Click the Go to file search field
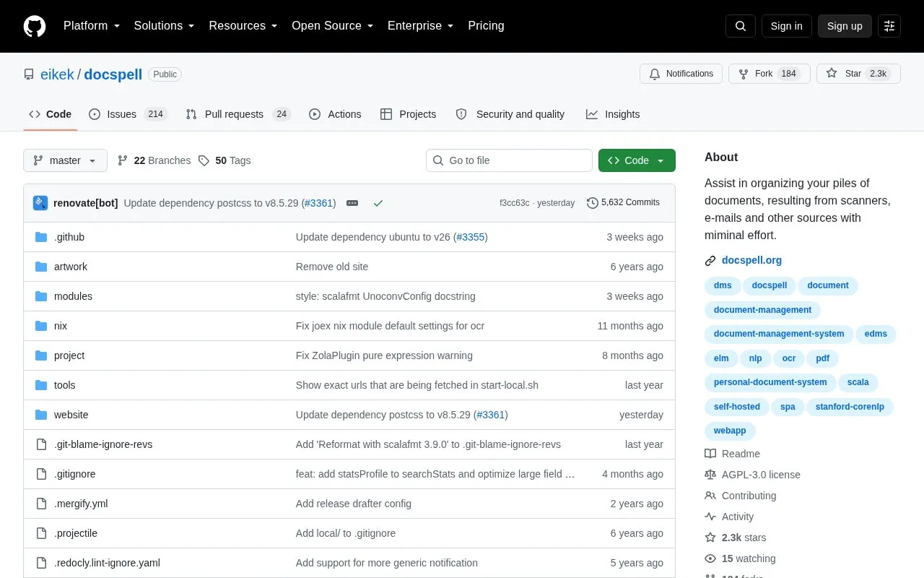The width and height of the screenshot is (924, 578). coord(509,160)
